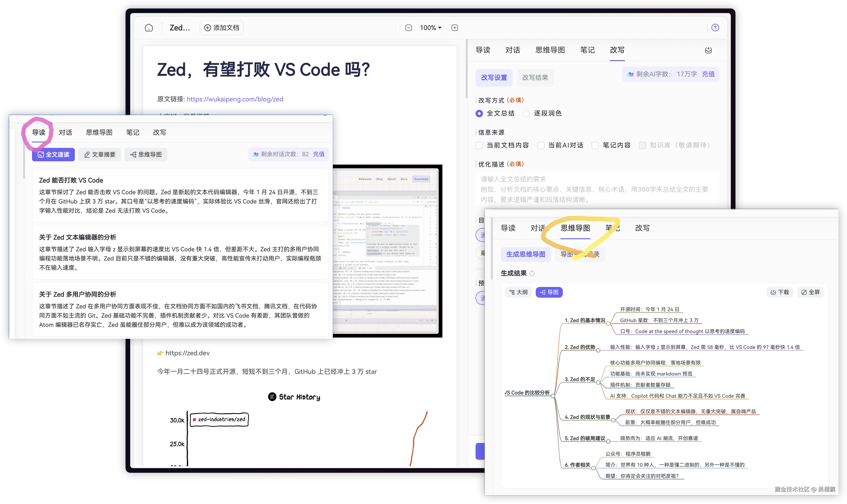Select the 逐段润色 radio option
This screenshot has width=847, height=504.
click(526, 114)
